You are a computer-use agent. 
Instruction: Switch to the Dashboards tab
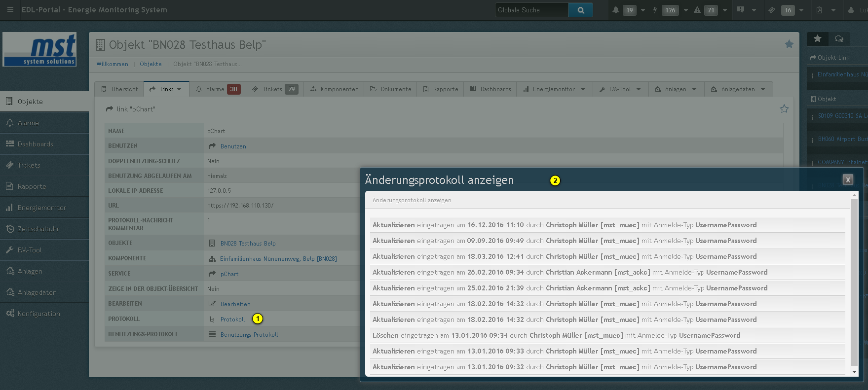coord(491,89)
